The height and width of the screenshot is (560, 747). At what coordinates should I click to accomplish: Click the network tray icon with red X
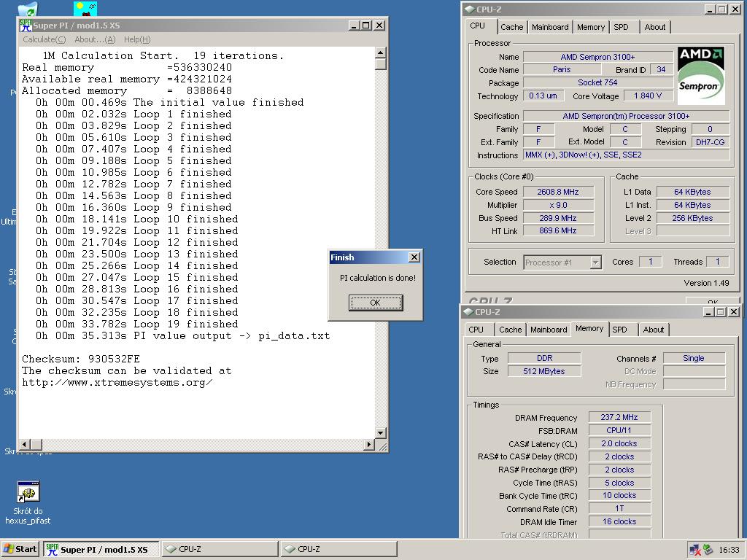pos(695,550)
